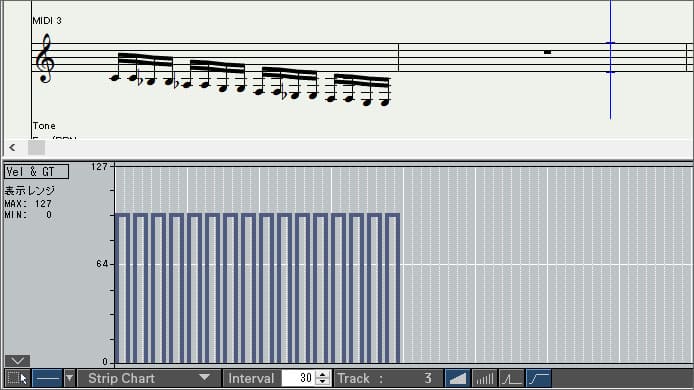Click the left scroll arrow
694x390 pixels.
point(12,147)
